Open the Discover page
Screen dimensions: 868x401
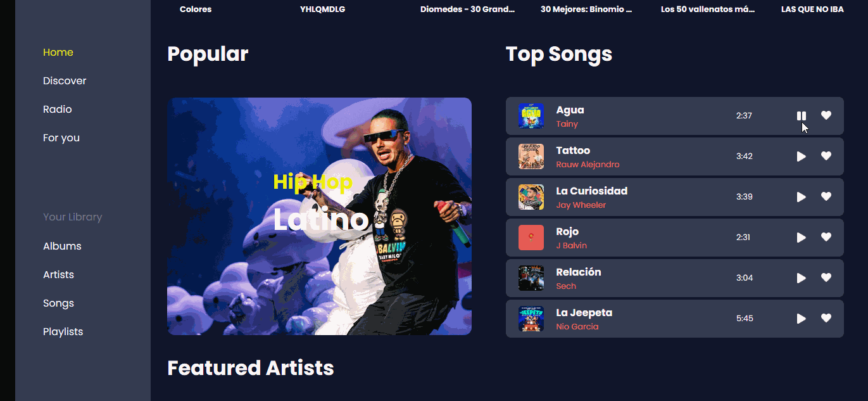coord(65,81)
